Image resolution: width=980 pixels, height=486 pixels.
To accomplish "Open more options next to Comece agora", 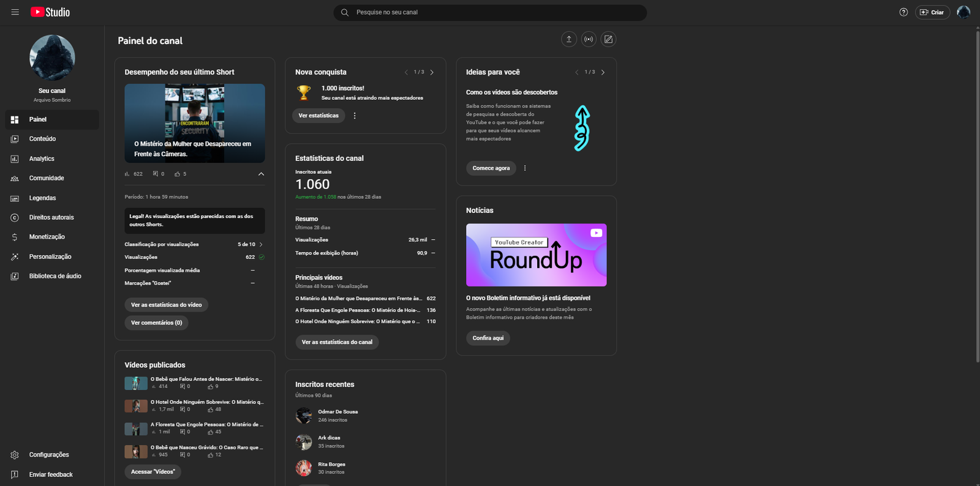I will [525, 168].
